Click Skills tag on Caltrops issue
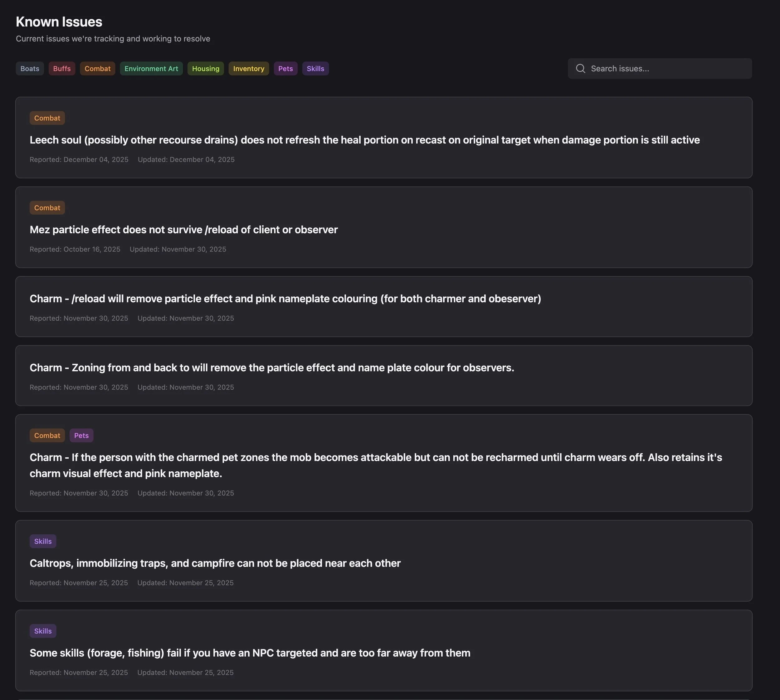Image resolution: width=780 pixels, height=700 pixels. [x=43, y=541]
